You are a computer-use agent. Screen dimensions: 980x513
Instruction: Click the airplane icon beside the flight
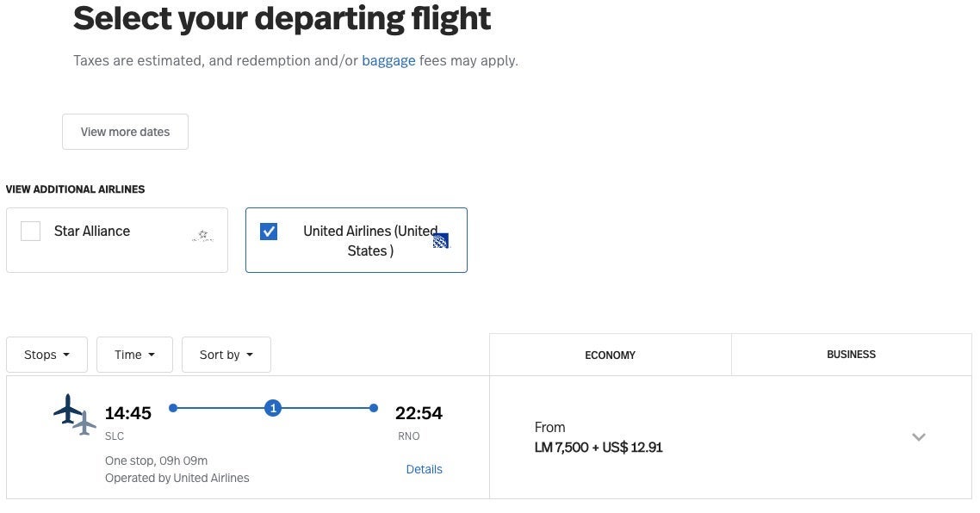click(74, 414)
